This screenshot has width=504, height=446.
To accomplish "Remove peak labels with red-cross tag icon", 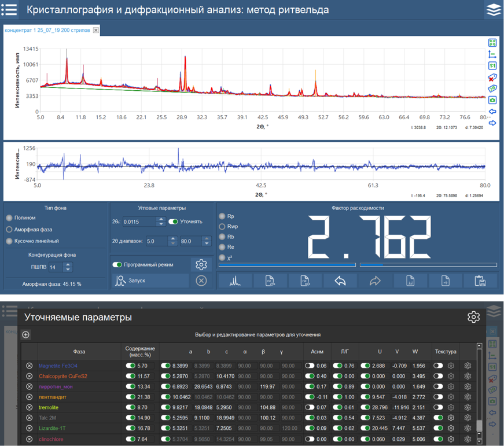I will tap(492, 78).
